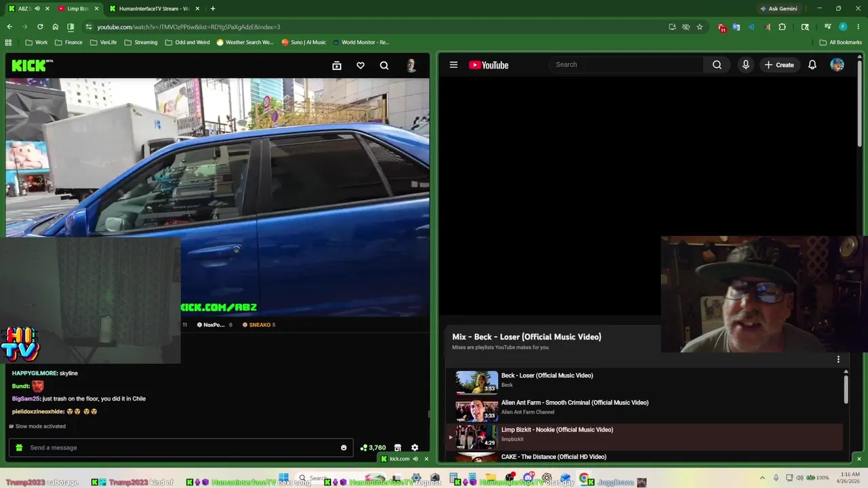Close kick.com split pane label
This screenshot has height=488, width=868.
coord(426,459)
